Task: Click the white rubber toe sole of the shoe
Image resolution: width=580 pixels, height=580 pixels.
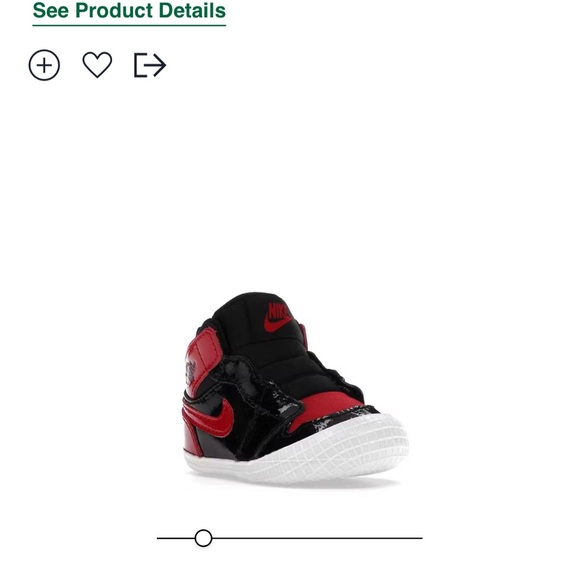Action: coord(333,451)
